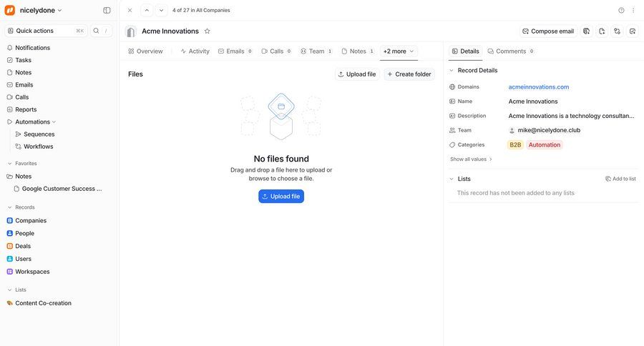The width and height of the screenshot is (644, 346).
Task: Expand Show all values
Action: coord(471,159)
